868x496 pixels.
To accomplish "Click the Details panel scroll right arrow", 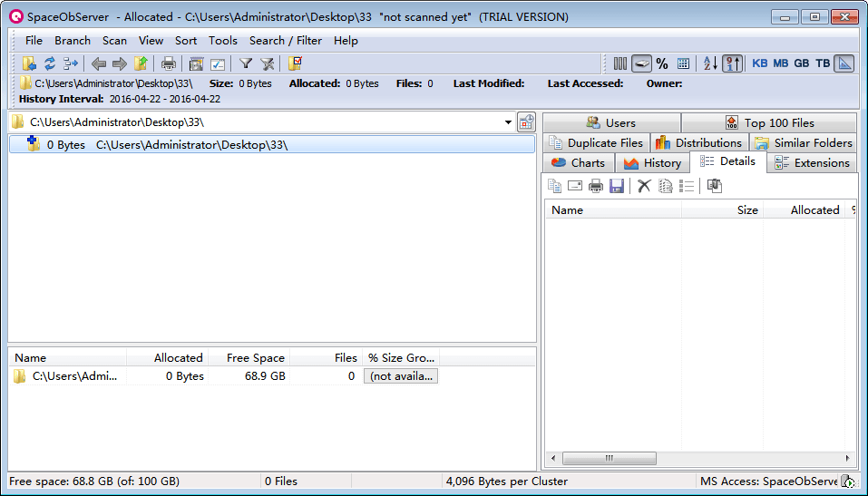I will point(847,458).
